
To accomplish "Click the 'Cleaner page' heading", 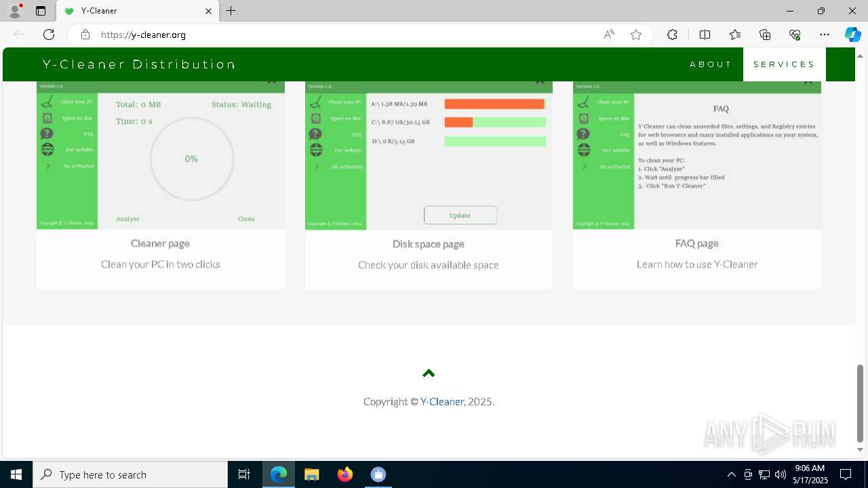I will point(160,243).
